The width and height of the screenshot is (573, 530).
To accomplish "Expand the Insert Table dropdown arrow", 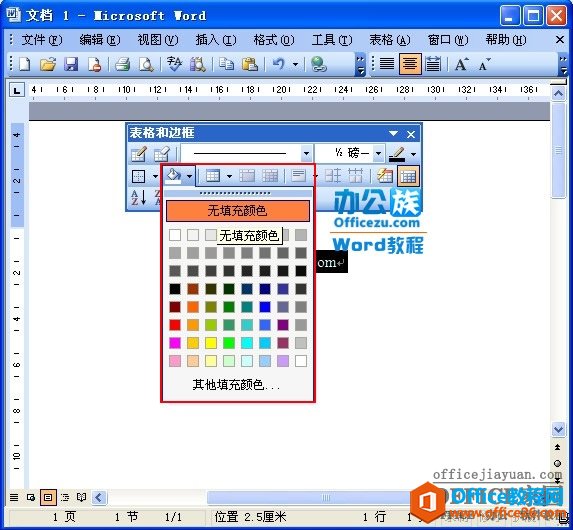I will click(229, 176).
